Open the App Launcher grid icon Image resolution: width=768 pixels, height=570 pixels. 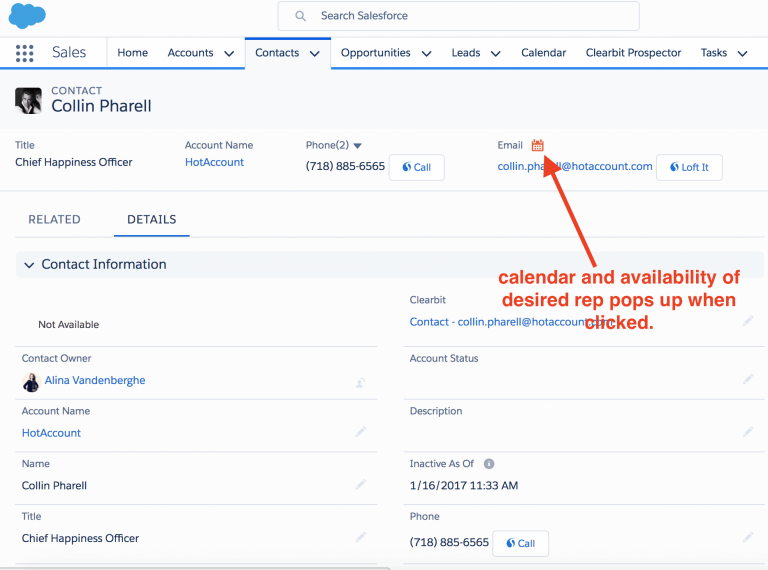[24, 53]
